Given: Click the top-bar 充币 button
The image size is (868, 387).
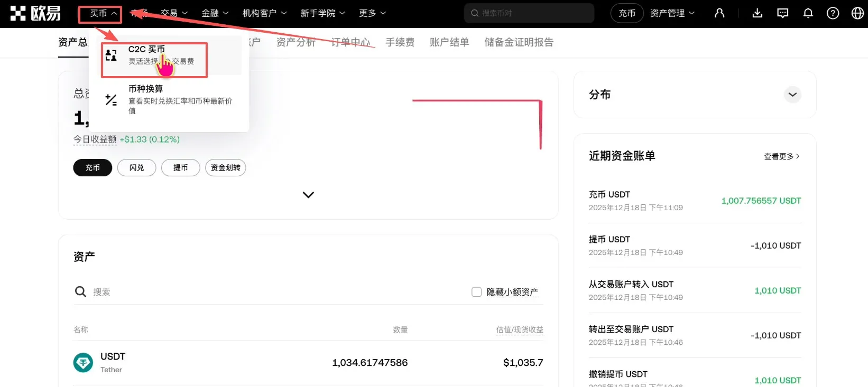Looking at the screenshot, I should point(627,13).
